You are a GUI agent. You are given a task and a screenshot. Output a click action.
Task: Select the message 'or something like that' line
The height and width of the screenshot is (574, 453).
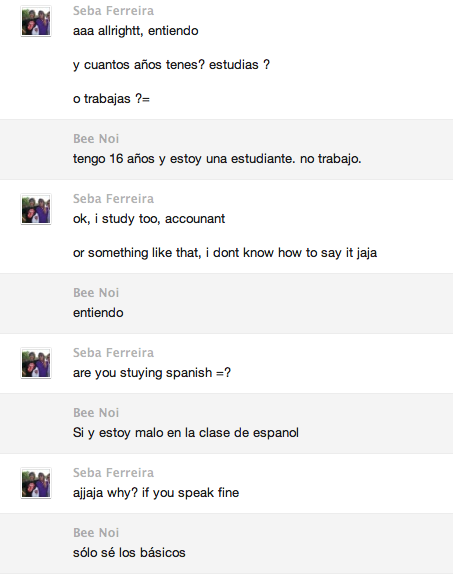pyautogui.click(x=225, y=253)
